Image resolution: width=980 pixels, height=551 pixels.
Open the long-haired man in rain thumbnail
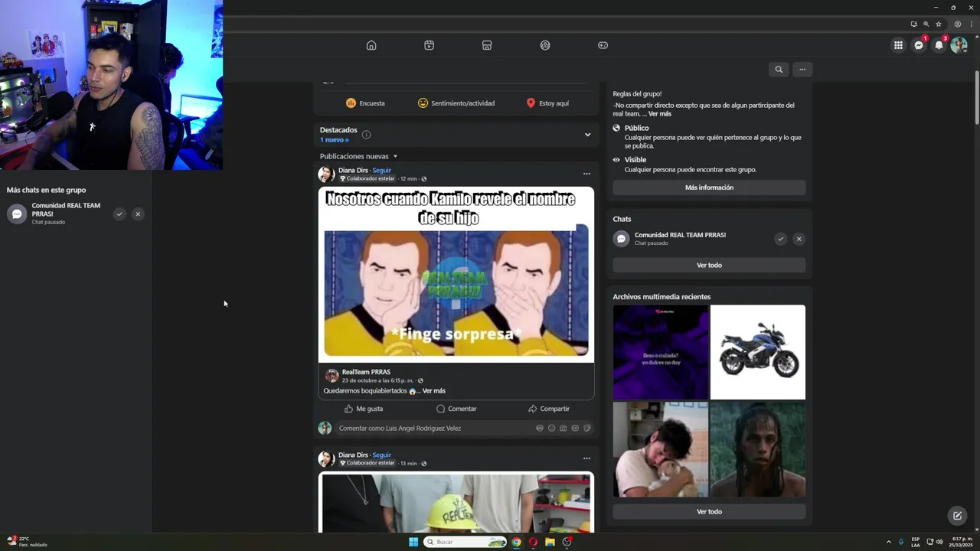click(758, 449)
